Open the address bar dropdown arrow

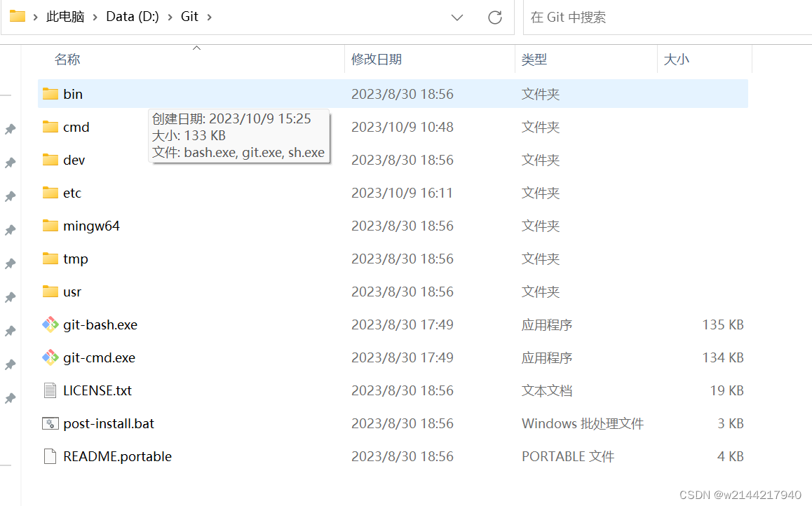click(457, 17)
